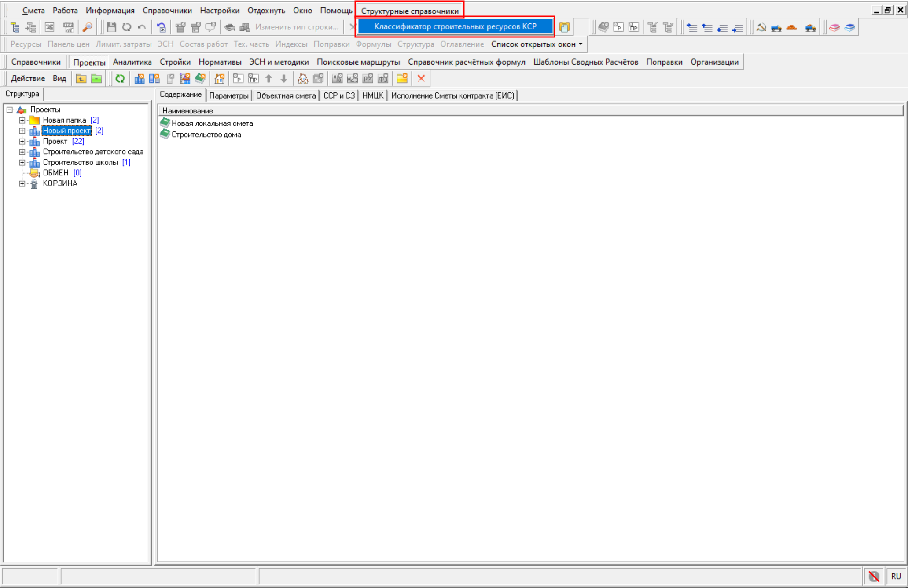Screen dimensions: 908x588
Task: Open the Список открытых окон dropdown
Action: tap(537, 44)
